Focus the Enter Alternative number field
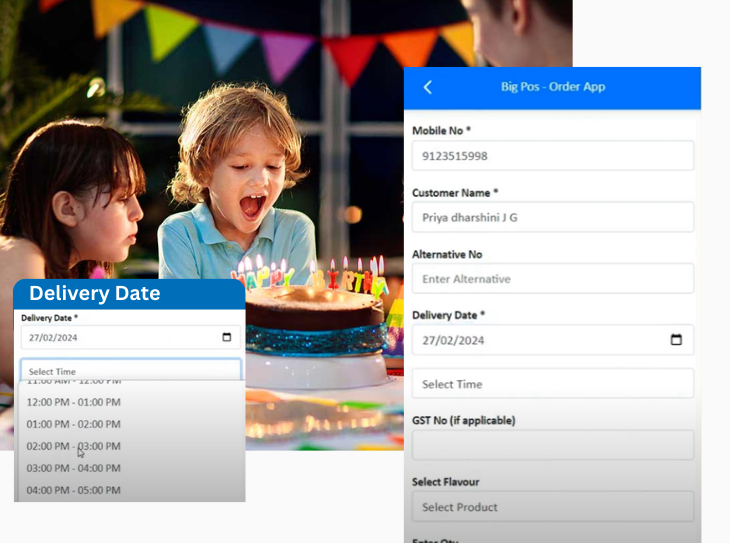The width and height of the screenshot is (730, 543). click(553, 278)
